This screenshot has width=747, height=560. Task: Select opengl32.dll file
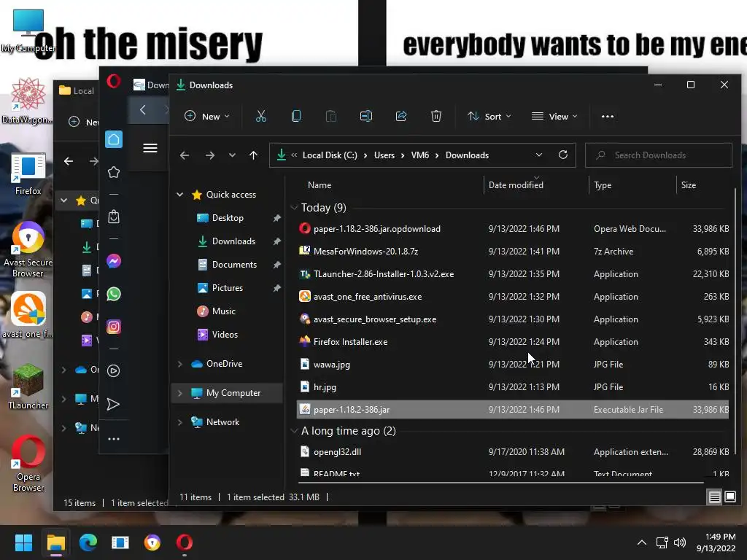click(513, 452)
